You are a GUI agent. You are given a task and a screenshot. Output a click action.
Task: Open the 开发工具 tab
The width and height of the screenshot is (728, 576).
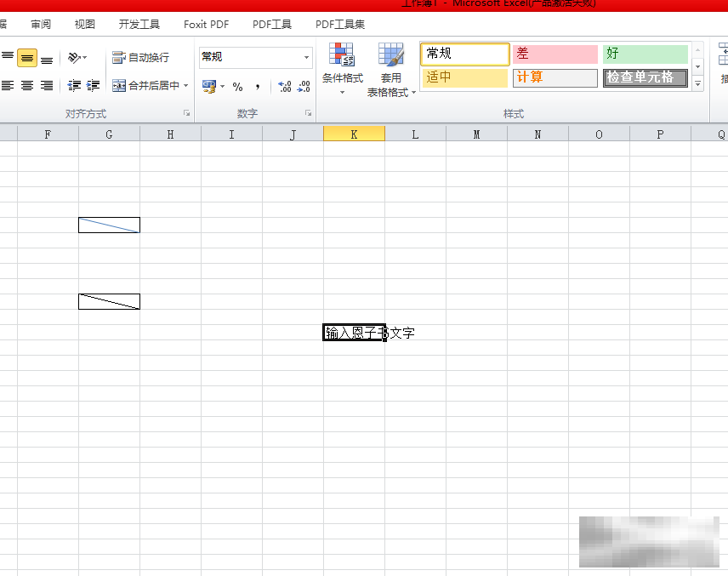(x=139, y=24)
